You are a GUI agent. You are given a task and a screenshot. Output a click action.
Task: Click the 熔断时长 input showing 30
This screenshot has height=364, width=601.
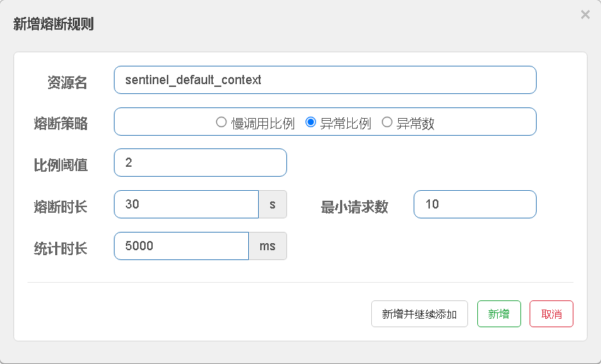pyautogui.click(x=186, y=204)
